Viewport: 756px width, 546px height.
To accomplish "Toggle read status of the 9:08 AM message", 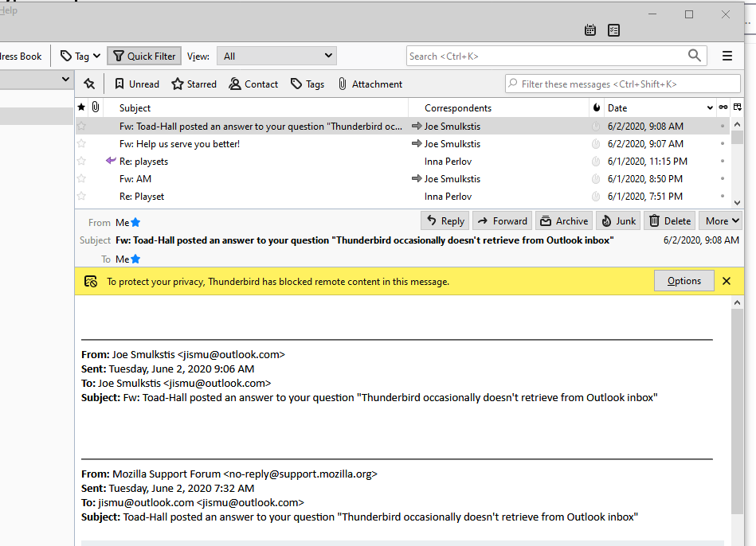I will pyautogui.click(x=723, y=127).
